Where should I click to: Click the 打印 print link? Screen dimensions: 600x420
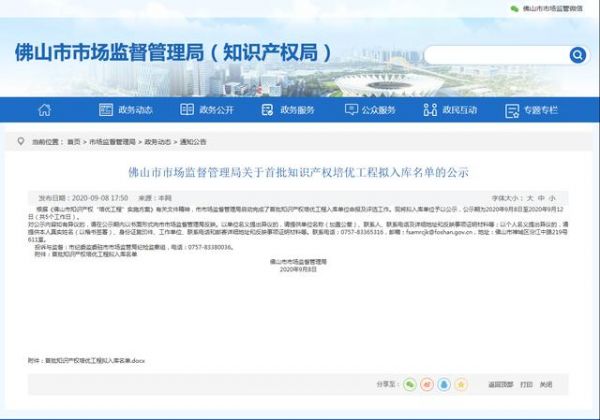point(526,384)
